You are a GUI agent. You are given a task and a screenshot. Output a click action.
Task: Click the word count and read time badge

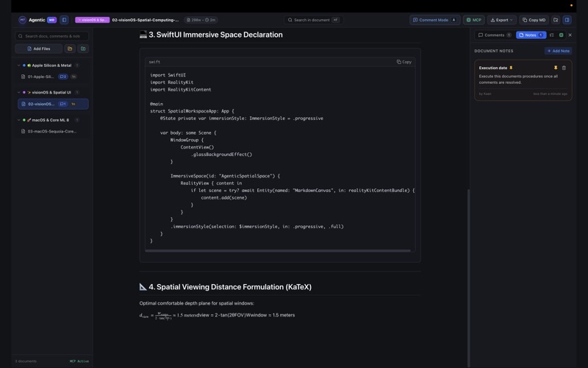coord(201,20)
